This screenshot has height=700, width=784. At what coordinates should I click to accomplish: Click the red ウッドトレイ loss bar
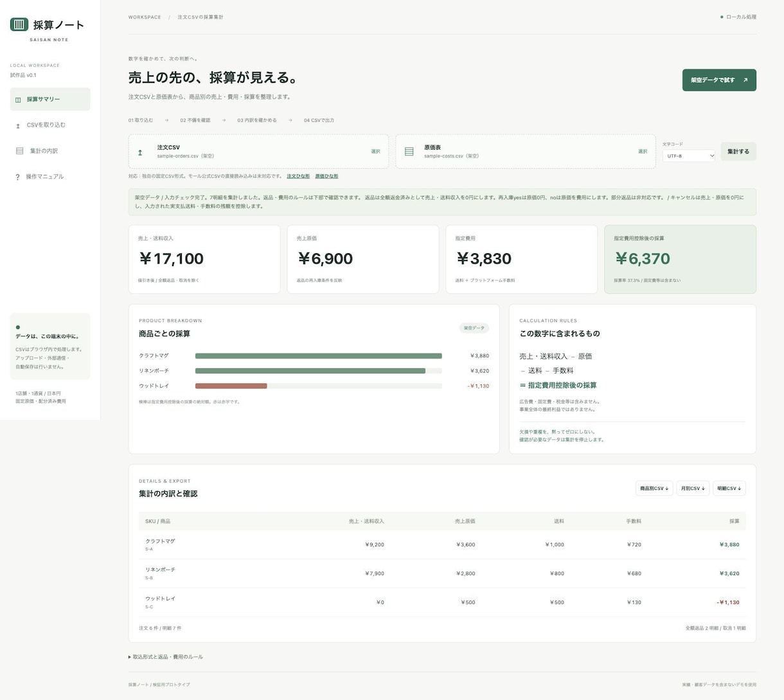coord(231,386)
